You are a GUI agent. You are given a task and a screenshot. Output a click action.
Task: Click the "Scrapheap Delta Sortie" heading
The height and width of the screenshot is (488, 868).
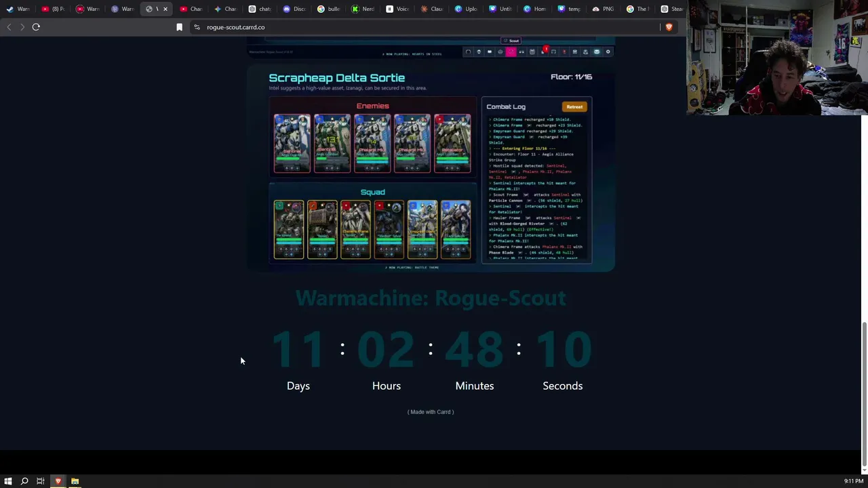pyautogui.click(x=336, y=78)
